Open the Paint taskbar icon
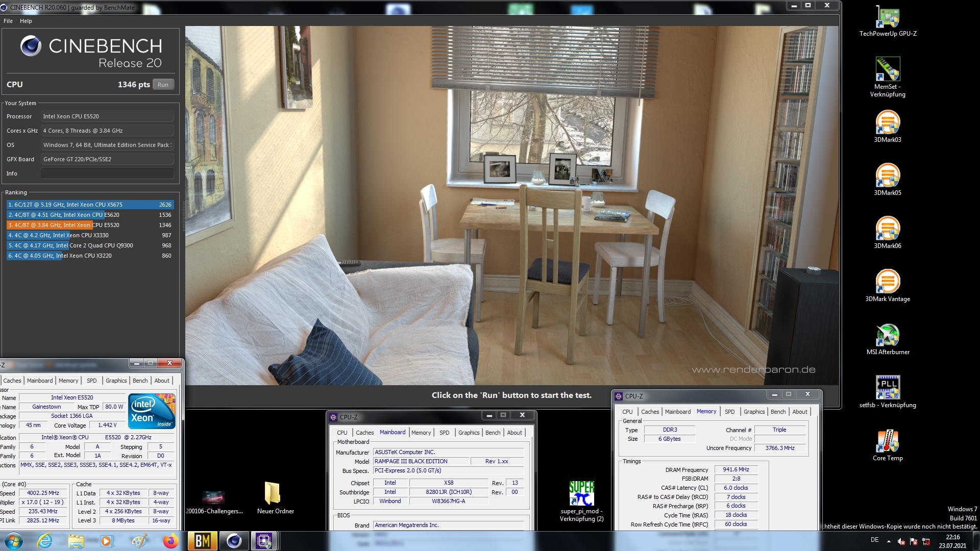The height and width of the screenshot is (551, 980). 138,541
